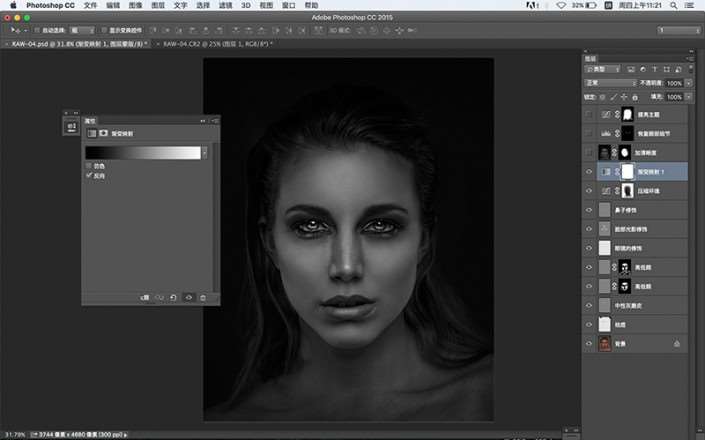The image size is (705, 440).
Task: Open the gradient picker dropdown arrow
Action: point(205,152)
